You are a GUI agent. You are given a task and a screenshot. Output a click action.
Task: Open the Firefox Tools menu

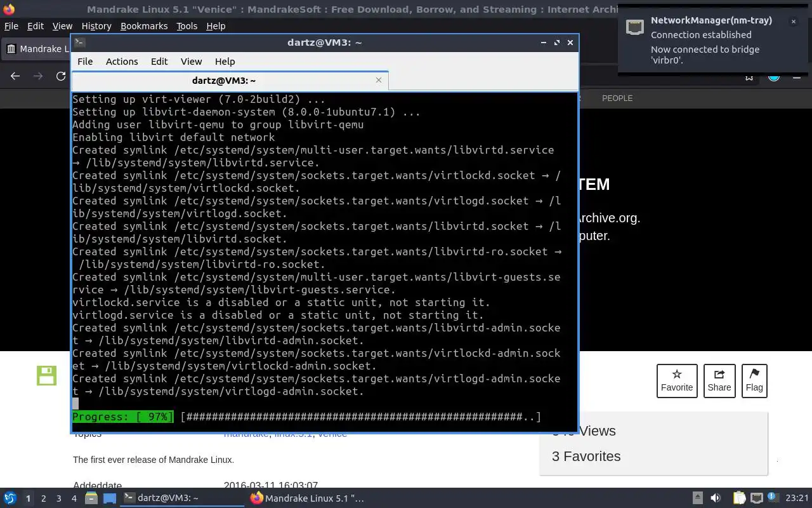click(x=187, y=26)
